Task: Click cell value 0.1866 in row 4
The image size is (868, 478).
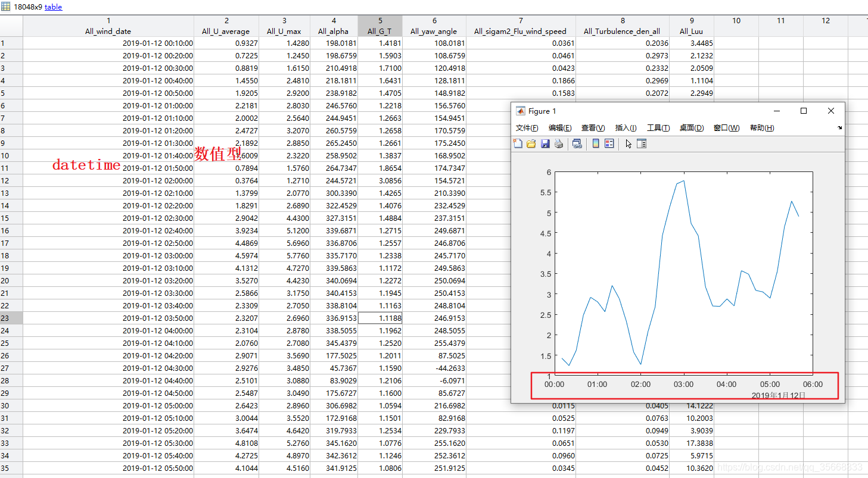Action: tap(521, 80)
